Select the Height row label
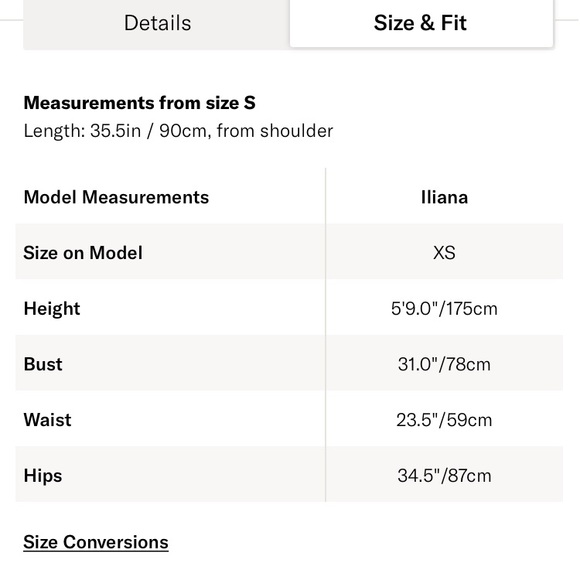Image resolution: width=580 pixels, height=580 pixels. point(52,308)
